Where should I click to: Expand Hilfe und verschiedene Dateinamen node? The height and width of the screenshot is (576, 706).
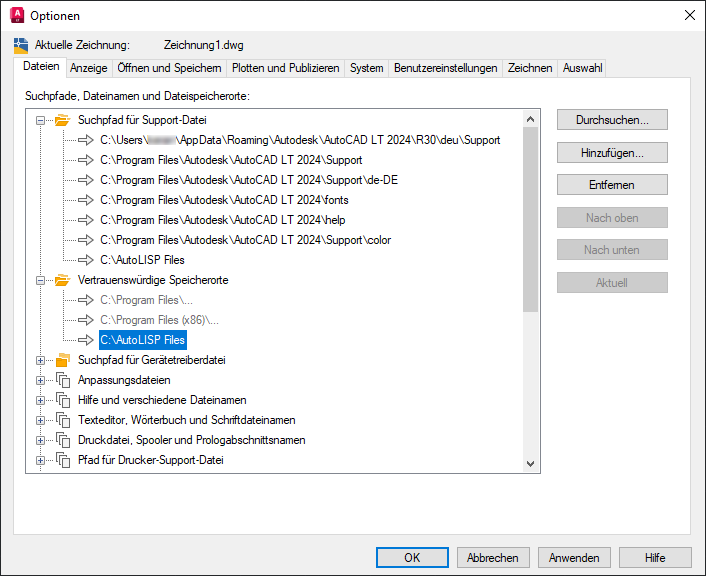click(x=41, y=400)
